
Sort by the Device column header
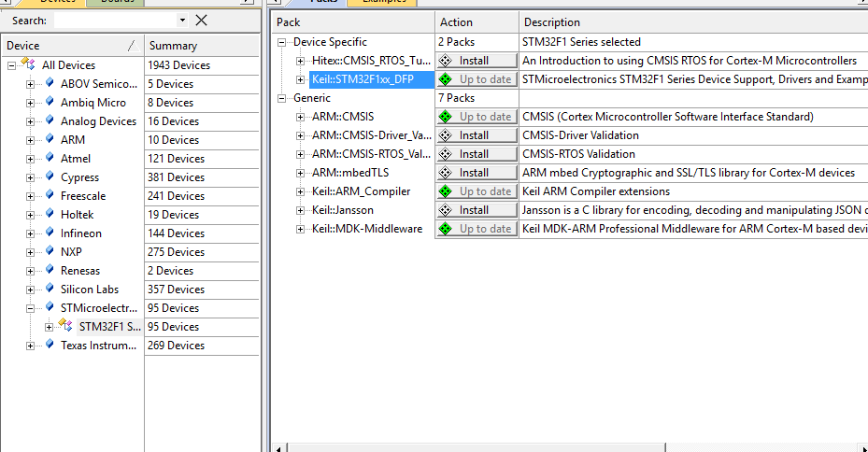(72, 46)
